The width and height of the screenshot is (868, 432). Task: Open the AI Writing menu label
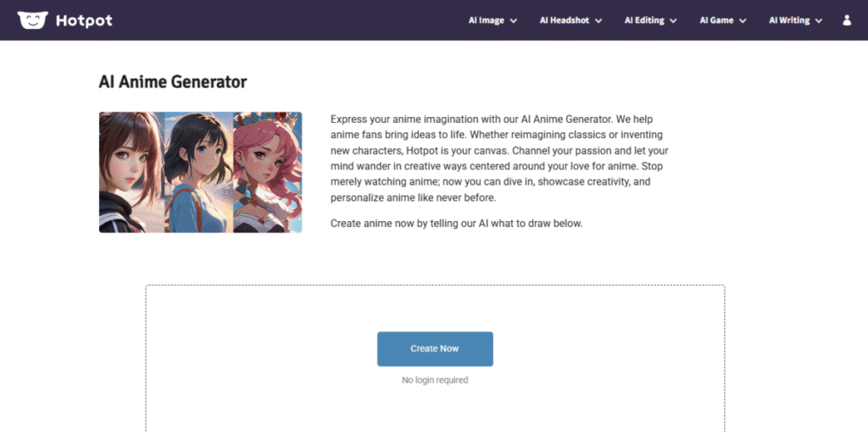pyautogui.click(x=789, y=20)
